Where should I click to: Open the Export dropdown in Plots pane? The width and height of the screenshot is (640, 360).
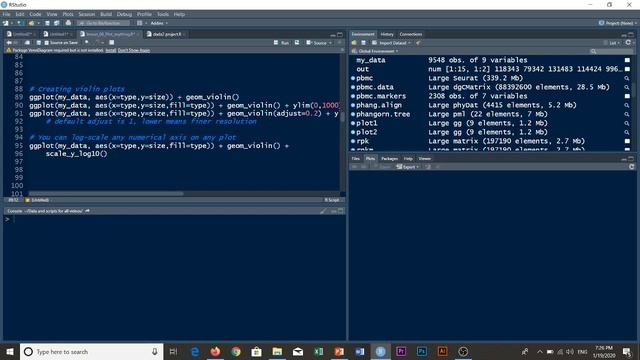(x=408, y=167)
